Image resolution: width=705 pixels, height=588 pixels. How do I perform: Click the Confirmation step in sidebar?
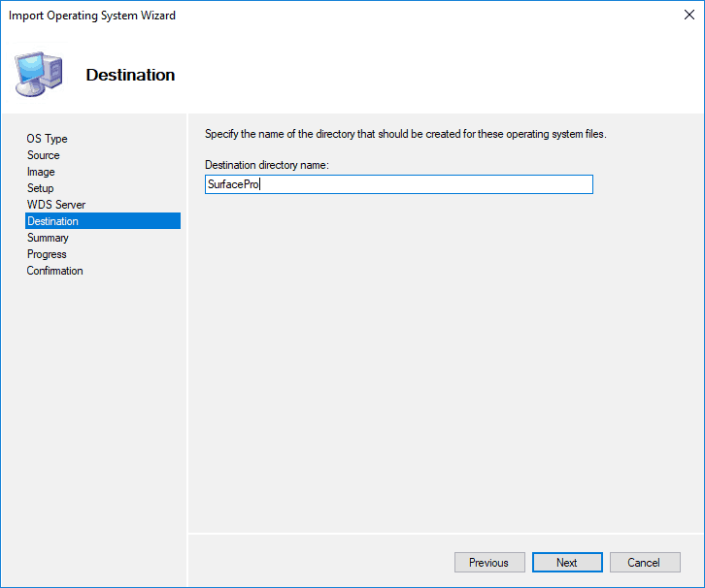pyautogui.click(x=54, y=271)
